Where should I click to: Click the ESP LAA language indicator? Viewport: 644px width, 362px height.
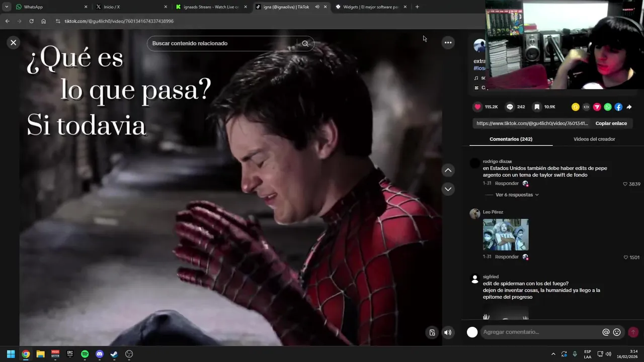[588, 354]
